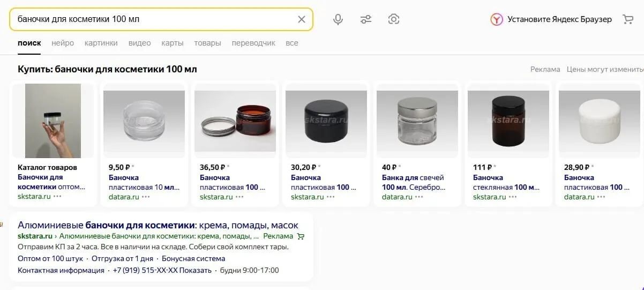Open more options dots on 30,20 ₽ card
This screenshot has height=290, width=644.
(x=331, y=197)
